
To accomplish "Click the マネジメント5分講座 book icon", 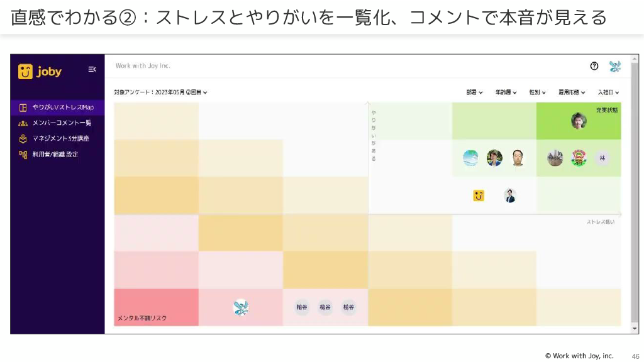I will 23,138.
